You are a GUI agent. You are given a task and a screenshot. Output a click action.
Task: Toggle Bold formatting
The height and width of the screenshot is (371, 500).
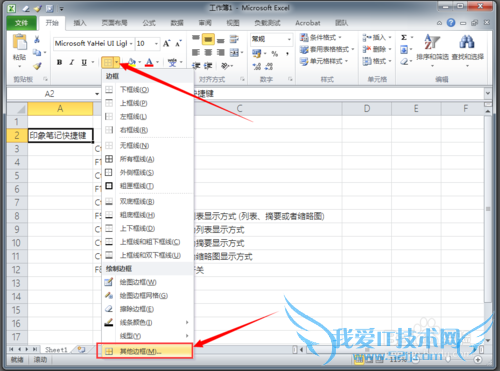point(59,62)
